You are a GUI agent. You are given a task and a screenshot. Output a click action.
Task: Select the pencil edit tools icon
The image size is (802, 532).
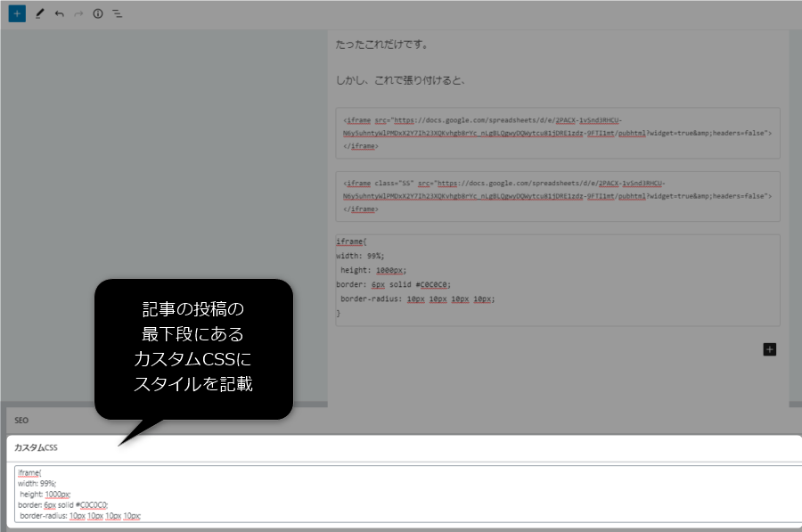39,13
